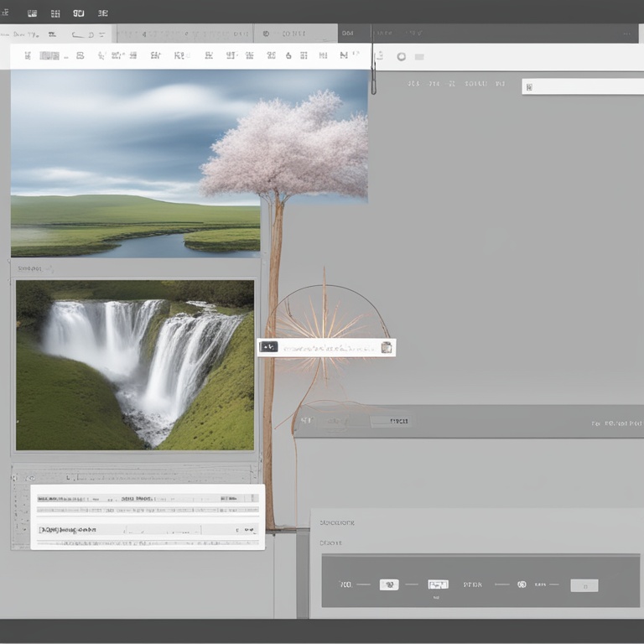Click the small gray rectangle beside the ring icon
Image resolution: width=644 pixels, height=644 pixels.
click(x=419, y=57)
